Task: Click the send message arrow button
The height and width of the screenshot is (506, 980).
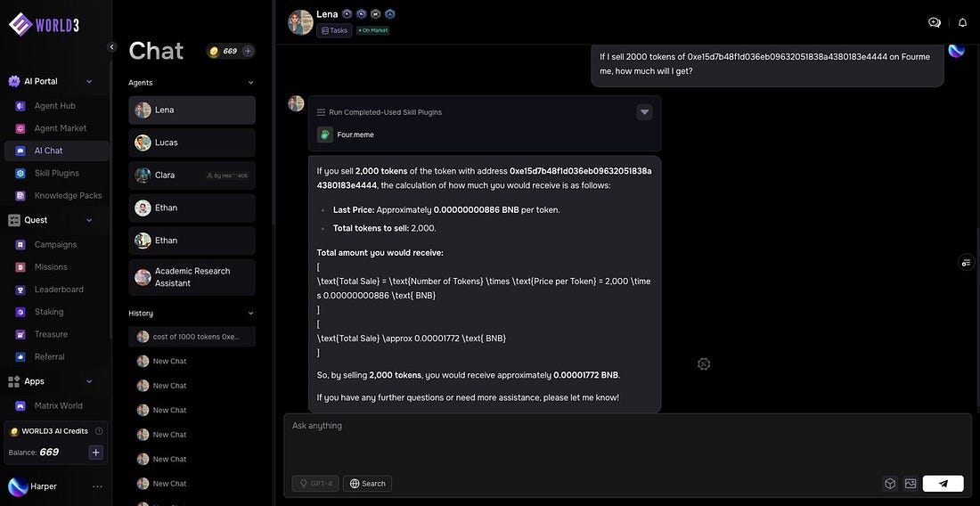Action: click(943, 484)
